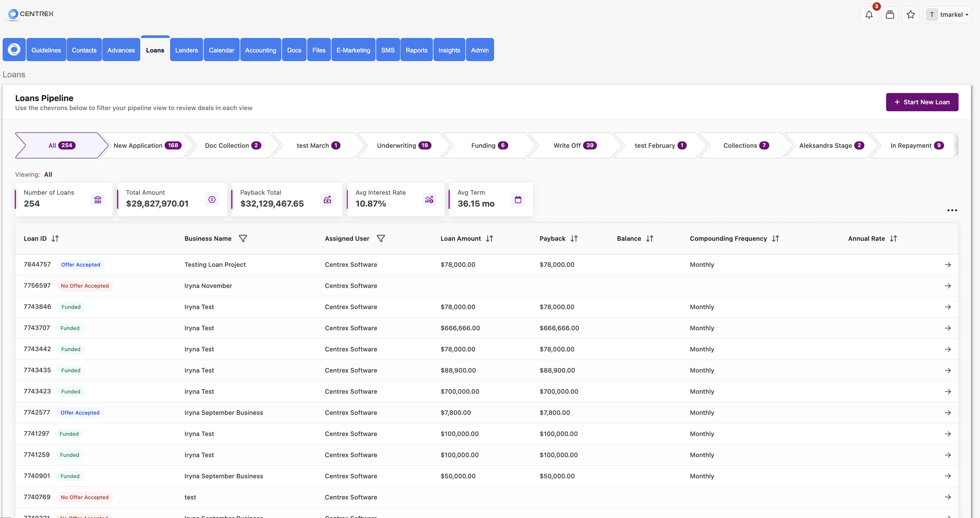Select the All 254 pipeline chevron
This screenshot has height=518, width=980.
(x=62, y=146)
